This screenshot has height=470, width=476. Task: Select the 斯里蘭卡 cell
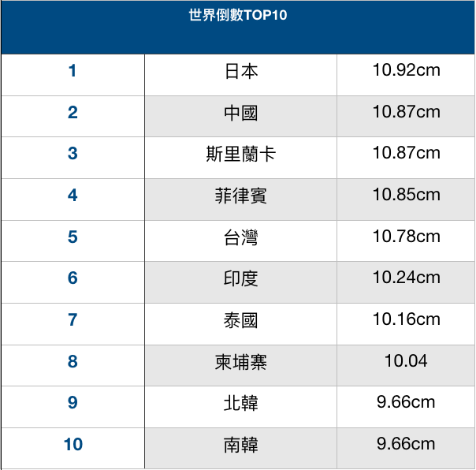tap(240, 155)
